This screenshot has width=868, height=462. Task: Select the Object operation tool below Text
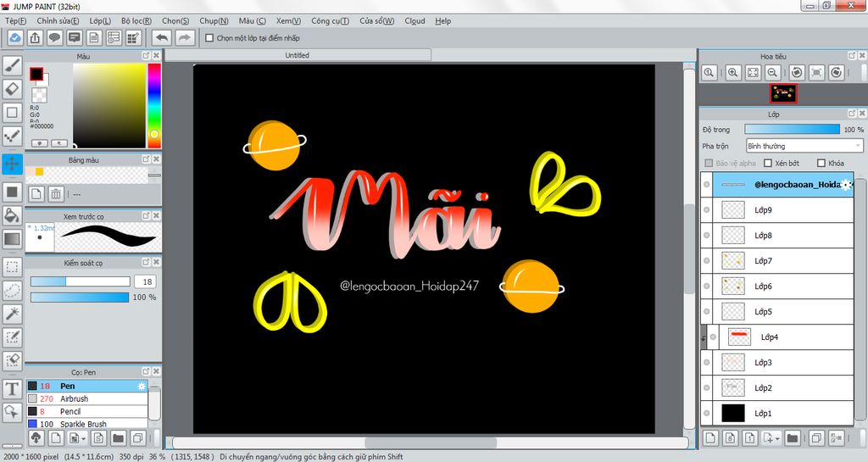pos(12,412)
